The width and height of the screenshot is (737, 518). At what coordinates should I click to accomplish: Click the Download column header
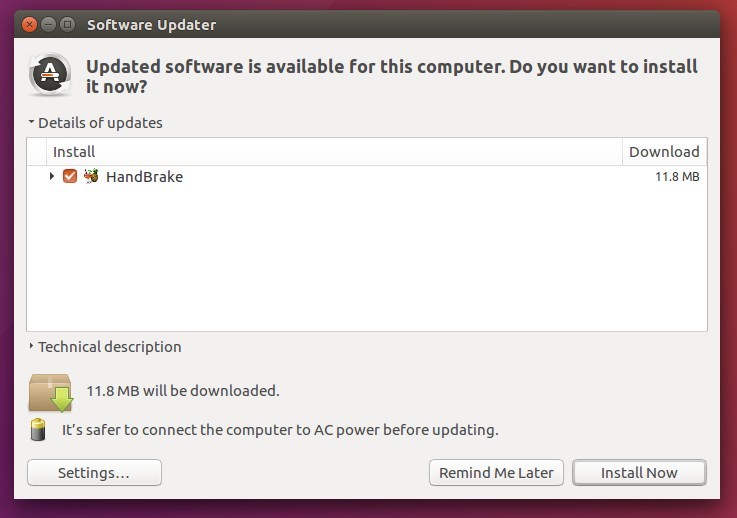click(665, 151)
